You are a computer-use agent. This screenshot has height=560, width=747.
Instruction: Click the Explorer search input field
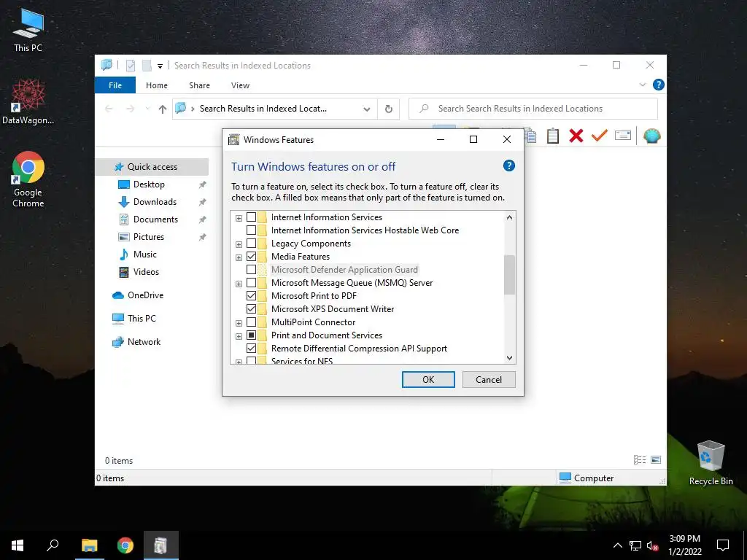[533, 109]
